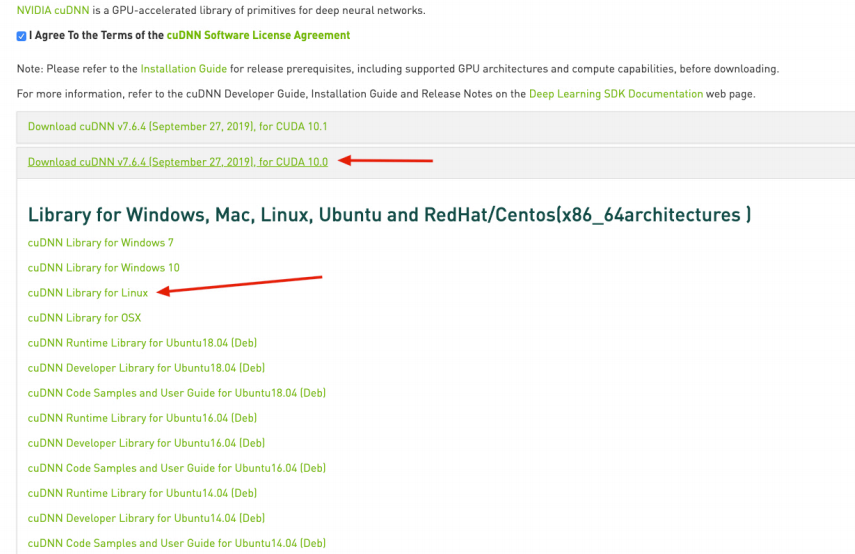Uncheck the license agreement checkbox

[x=21, y=36]
